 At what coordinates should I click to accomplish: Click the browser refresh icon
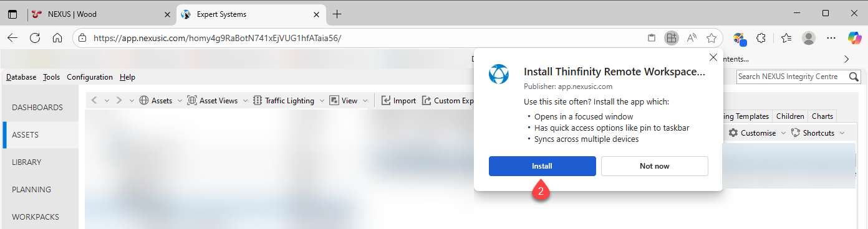(x=35, y=38)
